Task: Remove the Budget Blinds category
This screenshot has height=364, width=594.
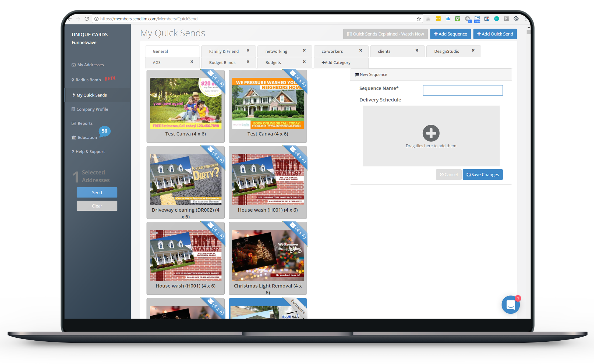Action: pyautogui.click(x=248, y=62)
